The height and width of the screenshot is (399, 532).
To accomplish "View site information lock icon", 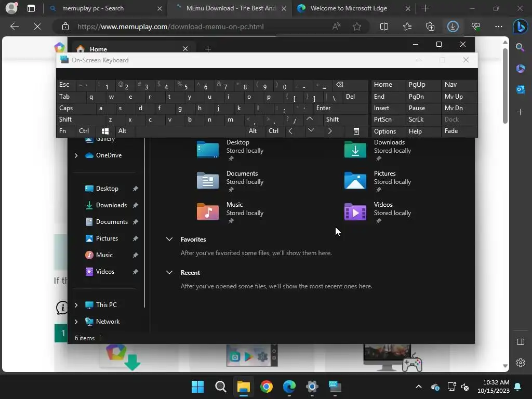I will coord(65,26).
